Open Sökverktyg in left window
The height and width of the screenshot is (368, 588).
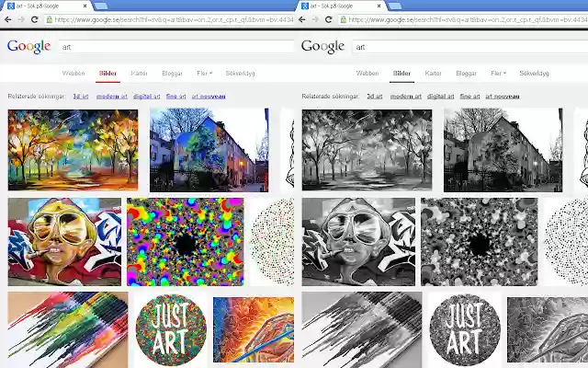pyautogui.click(x=240, y=74)
